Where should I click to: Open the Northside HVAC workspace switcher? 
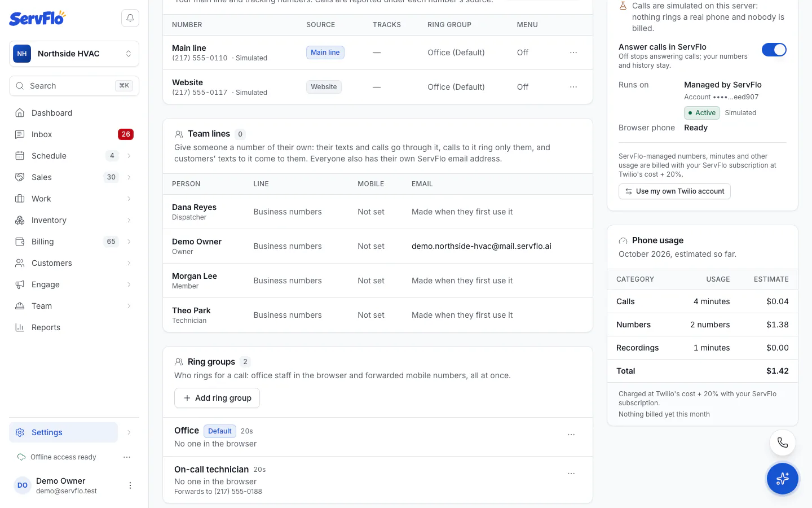tap(74, 54)
